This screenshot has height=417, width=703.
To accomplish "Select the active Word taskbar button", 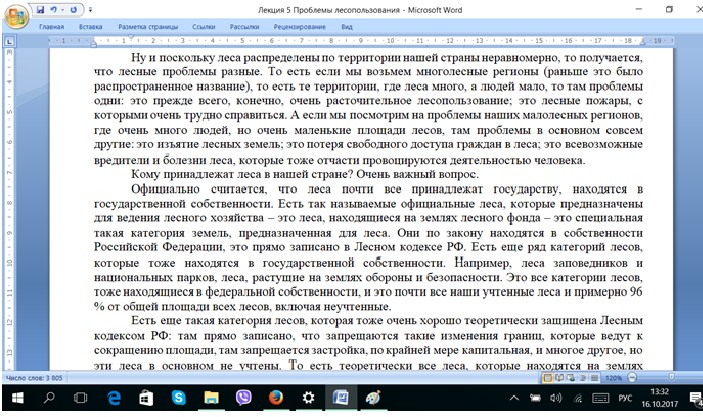I will pyautogui.click(x=341, y=398).
